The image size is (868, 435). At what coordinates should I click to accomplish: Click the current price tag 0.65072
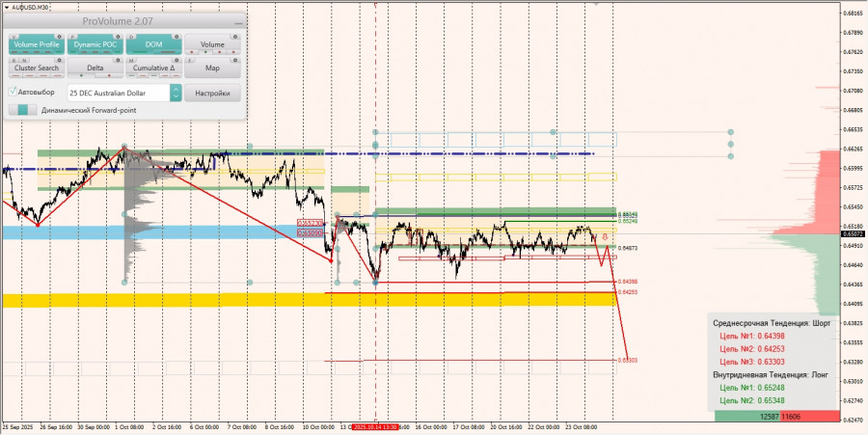[x=852, y=234]
